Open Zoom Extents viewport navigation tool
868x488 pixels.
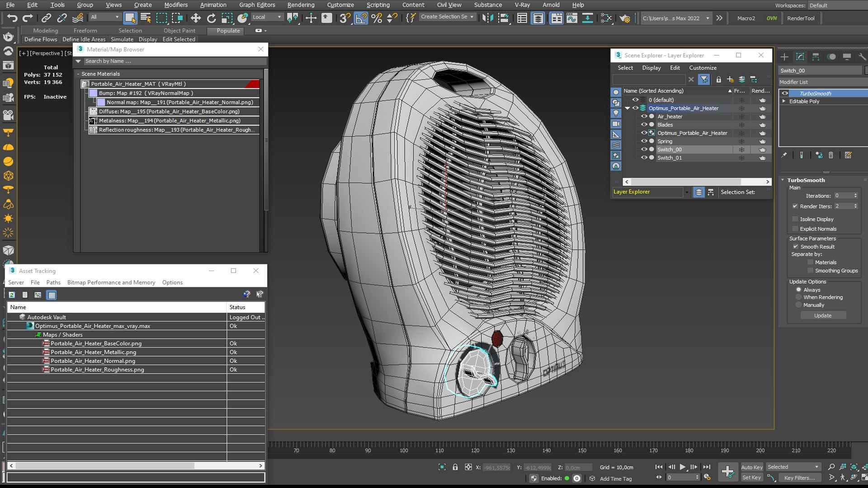(854, 467)
